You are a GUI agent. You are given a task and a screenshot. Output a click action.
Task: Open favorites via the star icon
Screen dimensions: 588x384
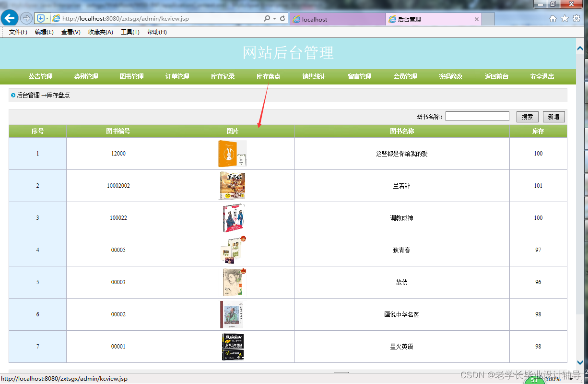coord(564,18)
